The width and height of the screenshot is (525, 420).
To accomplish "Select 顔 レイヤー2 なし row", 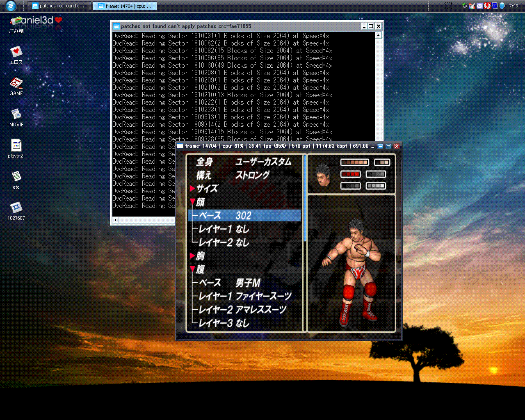I will (x=244, y=243).
